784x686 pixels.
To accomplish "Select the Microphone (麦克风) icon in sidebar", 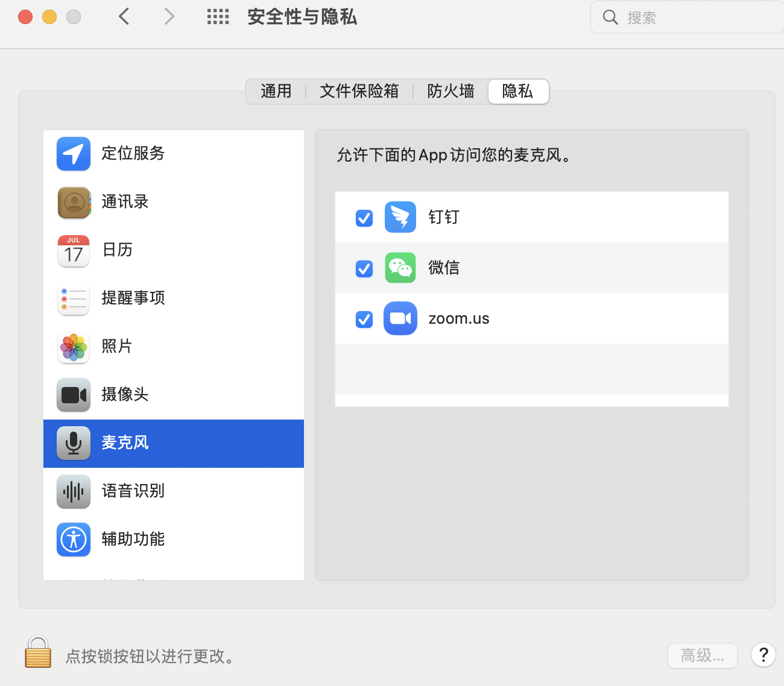I will [x=74, y=443].
